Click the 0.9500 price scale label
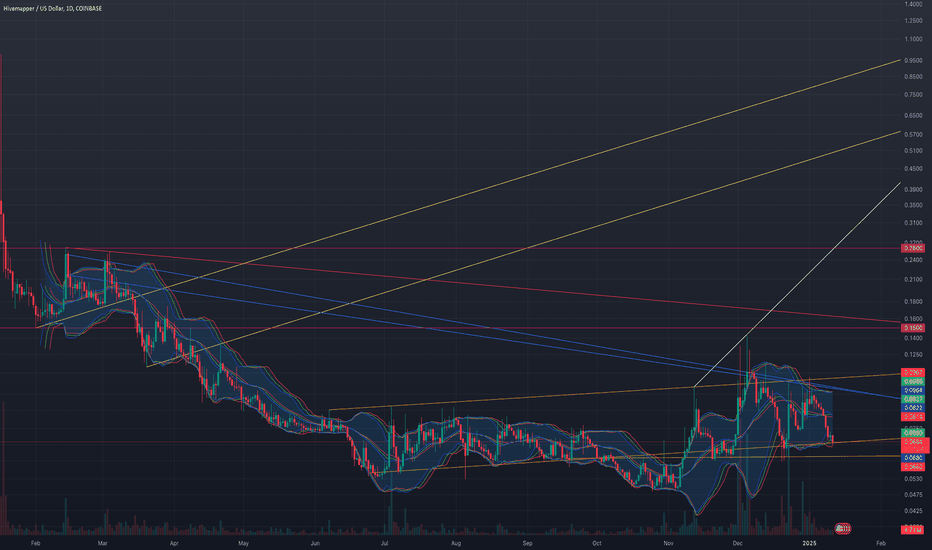 pyautogui.click(x=913, y=61)
